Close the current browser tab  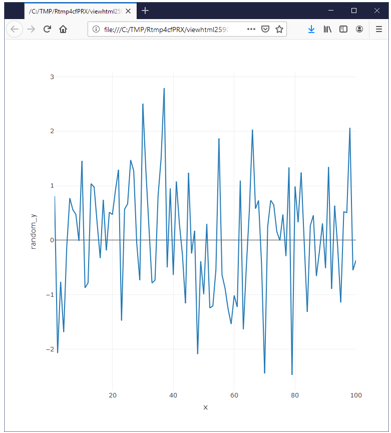[x=128, y=11]
